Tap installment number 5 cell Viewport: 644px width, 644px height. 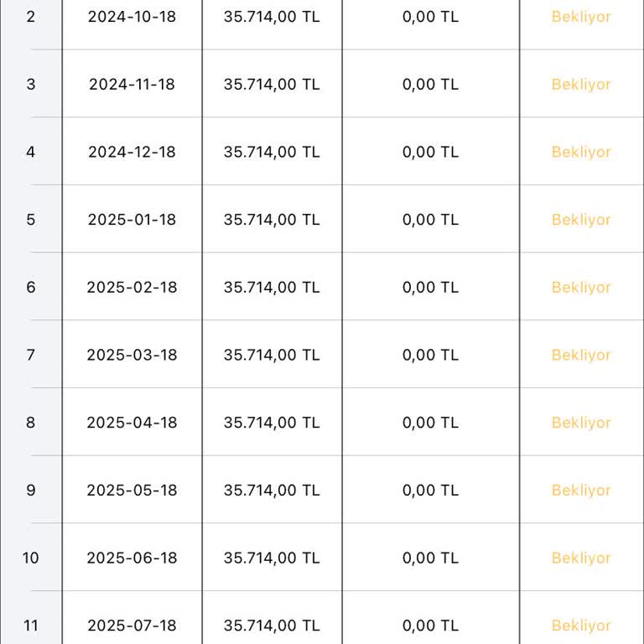click(31, 220)
